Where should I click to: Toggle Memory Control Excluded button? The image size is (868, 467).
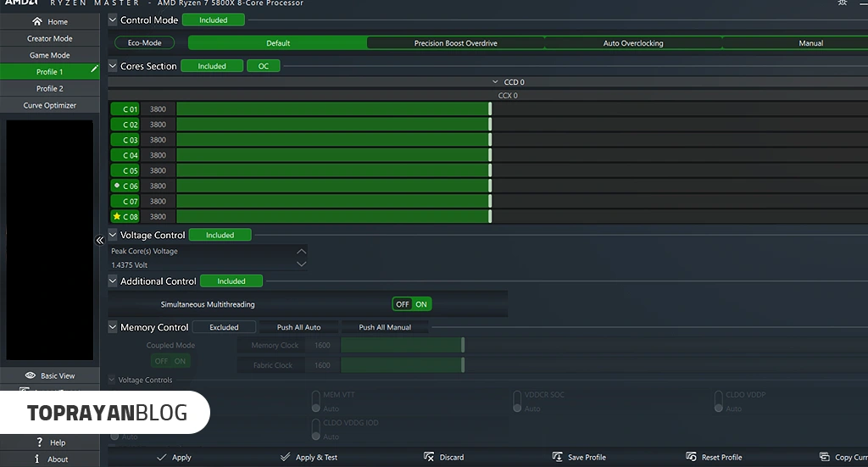pos(224,327)
